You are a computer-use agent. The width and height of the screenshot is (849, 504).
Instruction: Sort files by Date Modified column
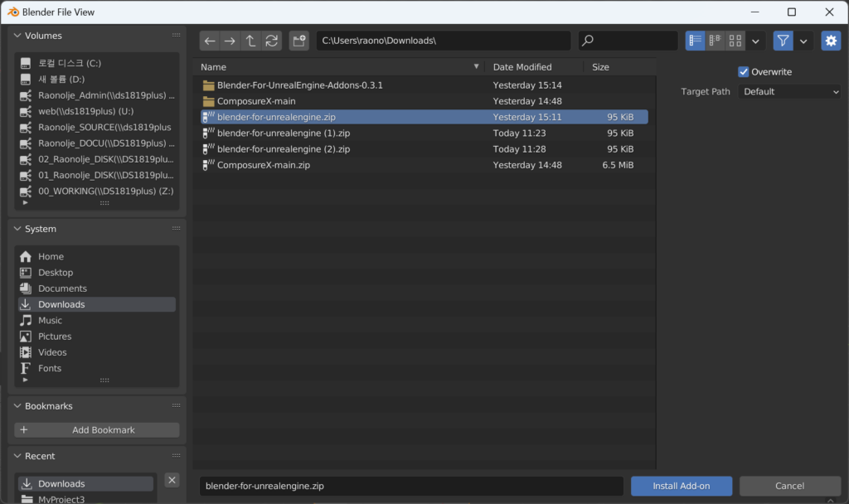click(x=533, y=67)
